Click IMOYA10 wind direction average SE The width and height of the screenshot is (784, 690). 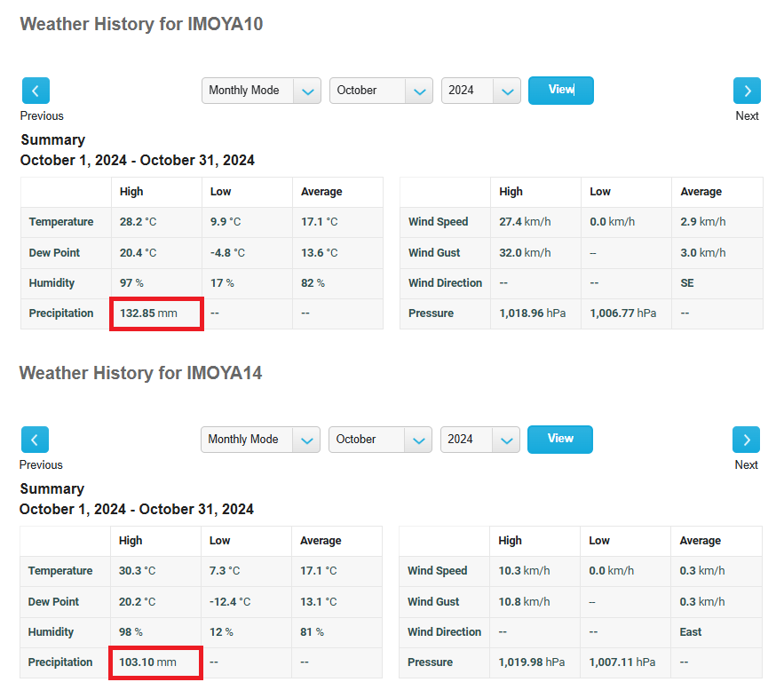[x=687, y=283]
